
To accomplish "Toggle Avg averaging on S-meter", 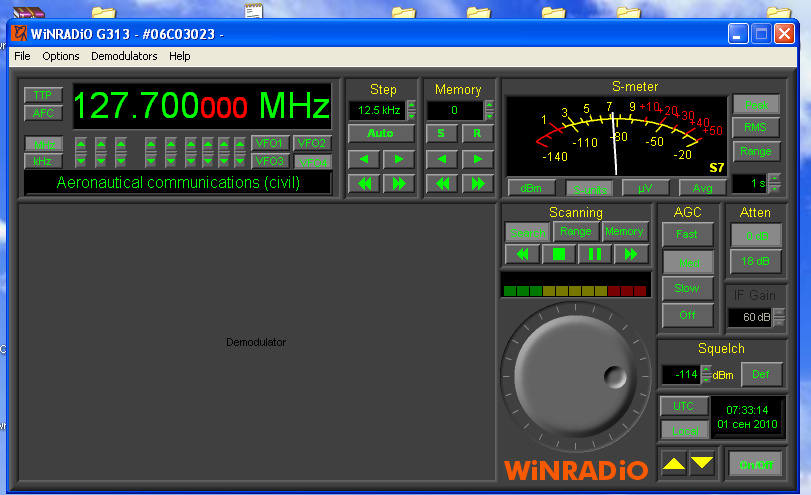I will [x=702, y=188].
